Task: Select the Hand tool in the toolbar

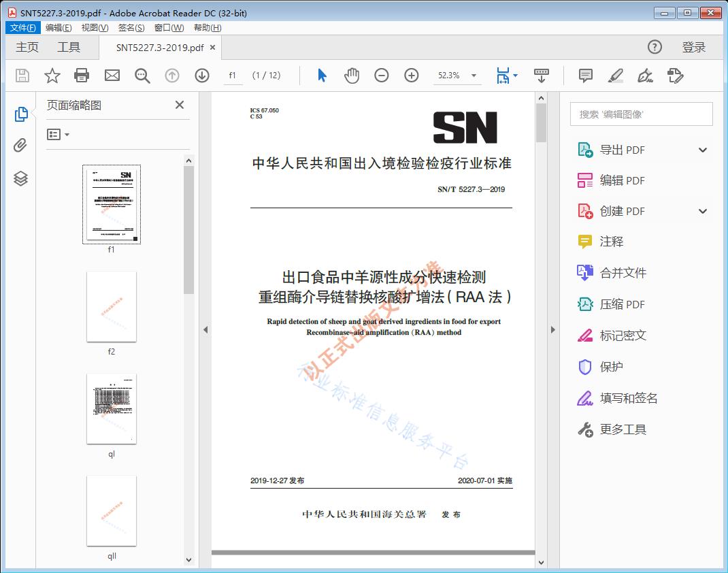Action: pyautogui.click(x=352, y=76)
